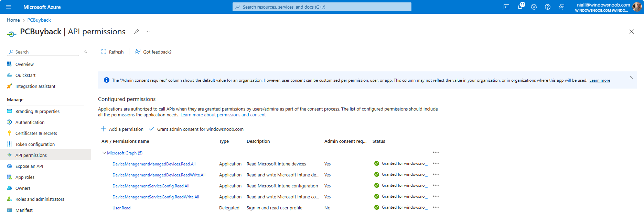Open options for User.Read row

[436, 207]
